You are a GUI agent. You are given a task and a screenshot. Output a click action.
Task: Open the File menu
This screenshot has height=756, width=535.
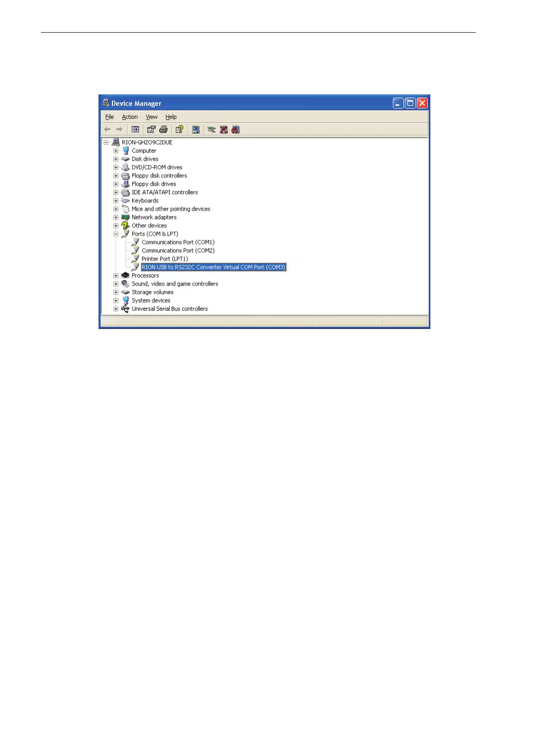pos(109,117)
